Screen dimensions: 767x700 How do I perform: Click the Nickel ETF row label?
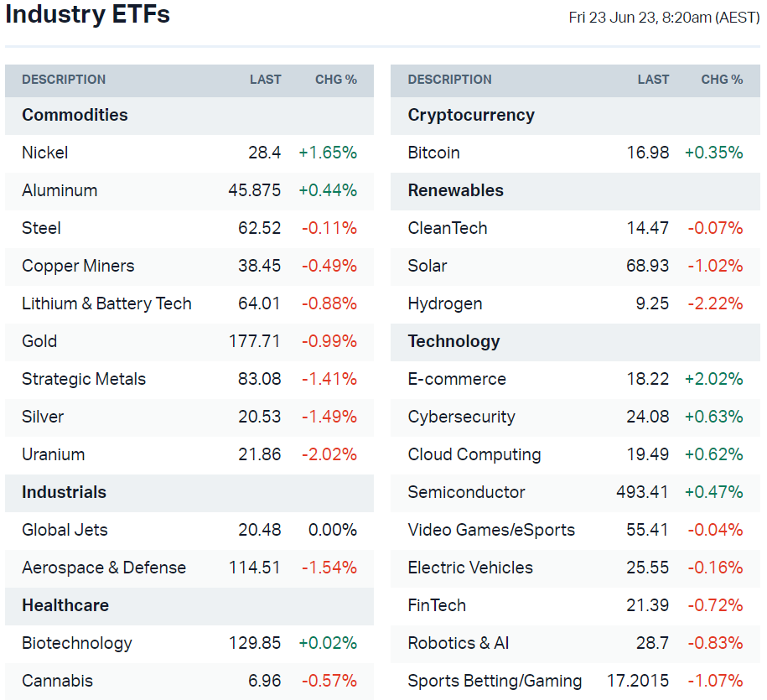coord(45,153)
